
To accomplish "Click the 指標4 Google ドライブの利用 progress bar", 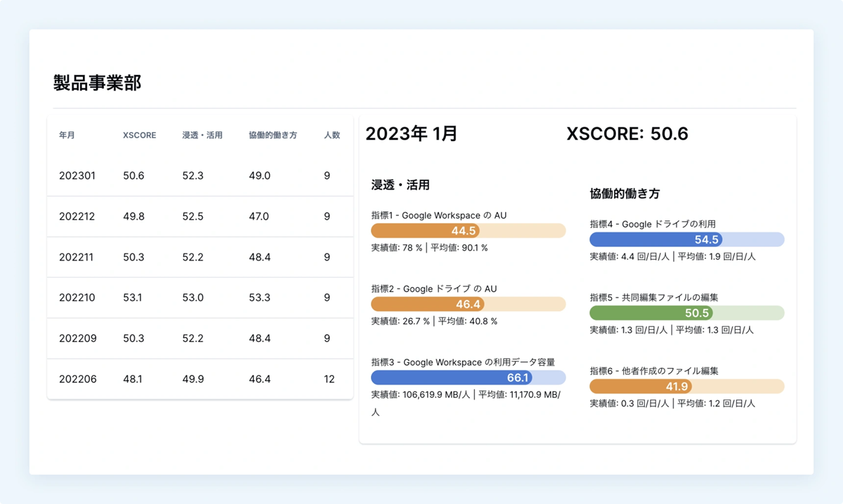I will click(x=687, y=239).
